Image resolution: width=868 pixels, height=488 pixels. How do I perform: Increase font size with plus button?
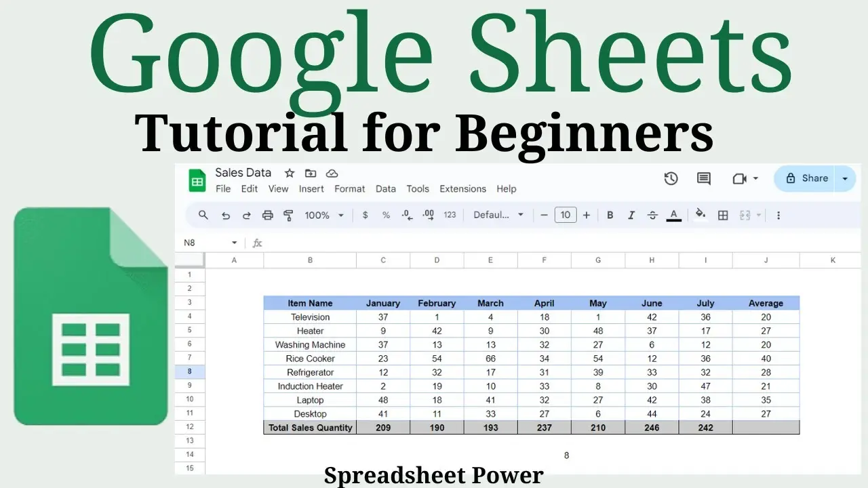coord(587,216)
